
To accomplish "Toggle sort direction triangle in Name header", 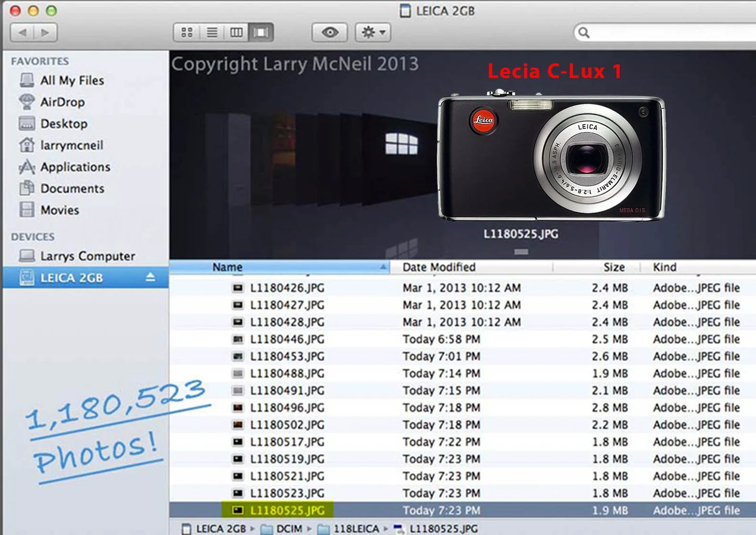I will click(383, 267).
